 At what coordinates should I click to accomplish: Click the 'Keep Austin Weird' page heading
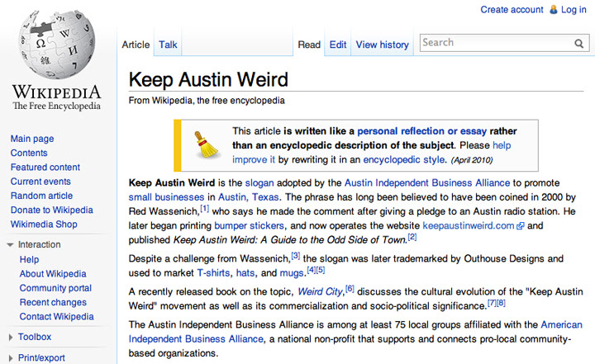tap(208, 79)
